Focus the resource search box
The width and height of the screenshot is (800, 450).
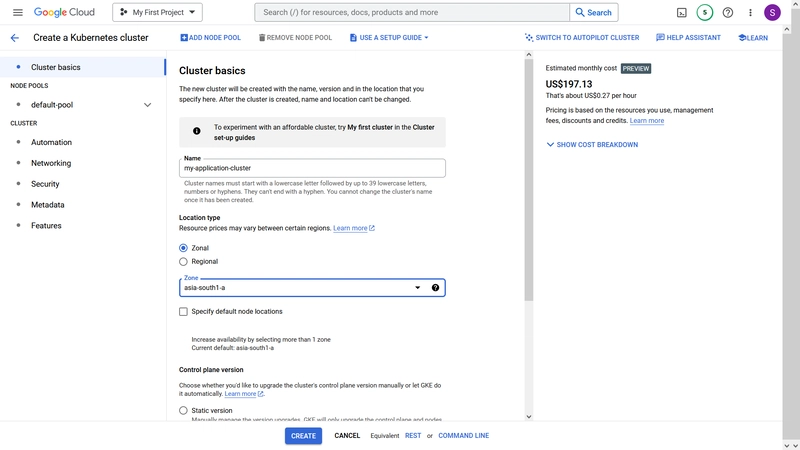tap(412, 12)
